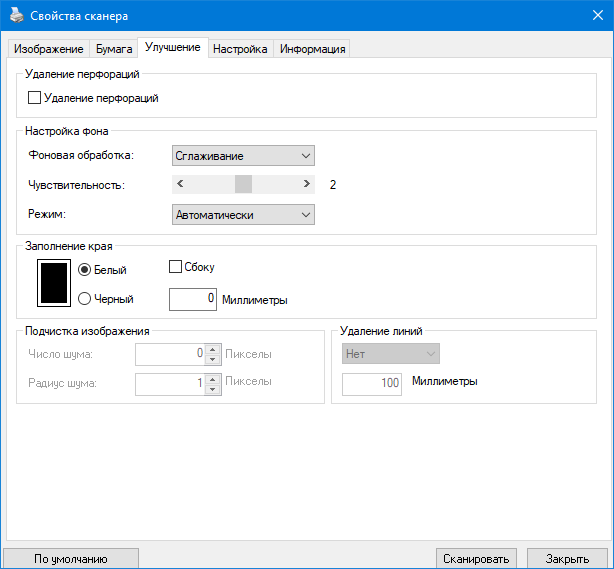Click the edge fill Миллиметры input field
The width and height of the screenshot is (614, 569).
193,300
